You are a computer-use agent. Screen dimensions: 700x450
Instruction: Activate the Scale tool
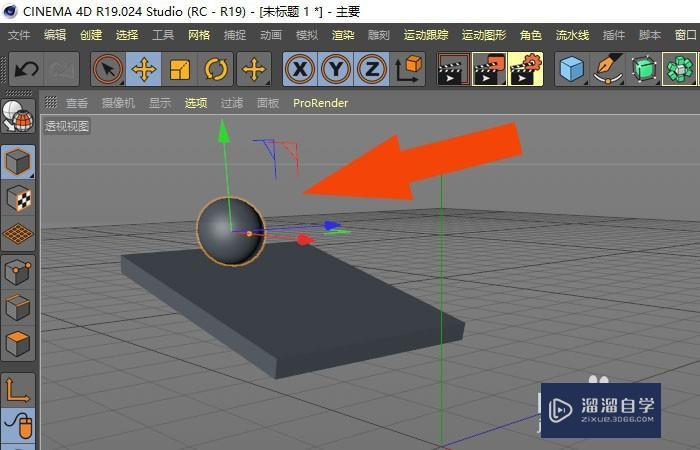point(179,70)
